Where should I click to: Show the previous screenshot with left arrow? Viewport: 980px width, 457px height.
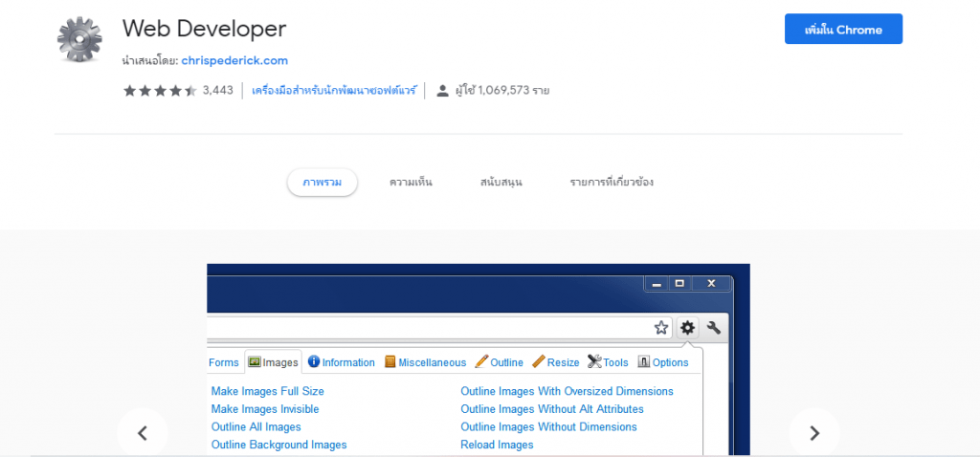[143, 433]
